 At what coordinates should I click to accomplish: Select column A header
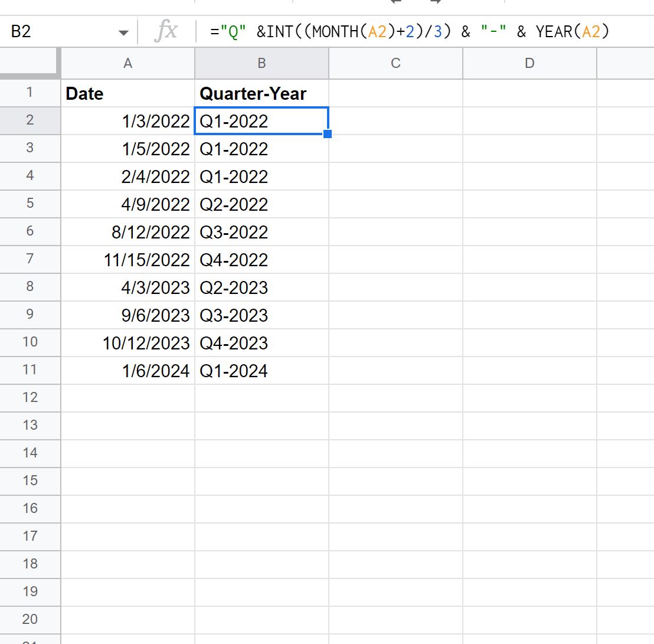coord(127,63)
